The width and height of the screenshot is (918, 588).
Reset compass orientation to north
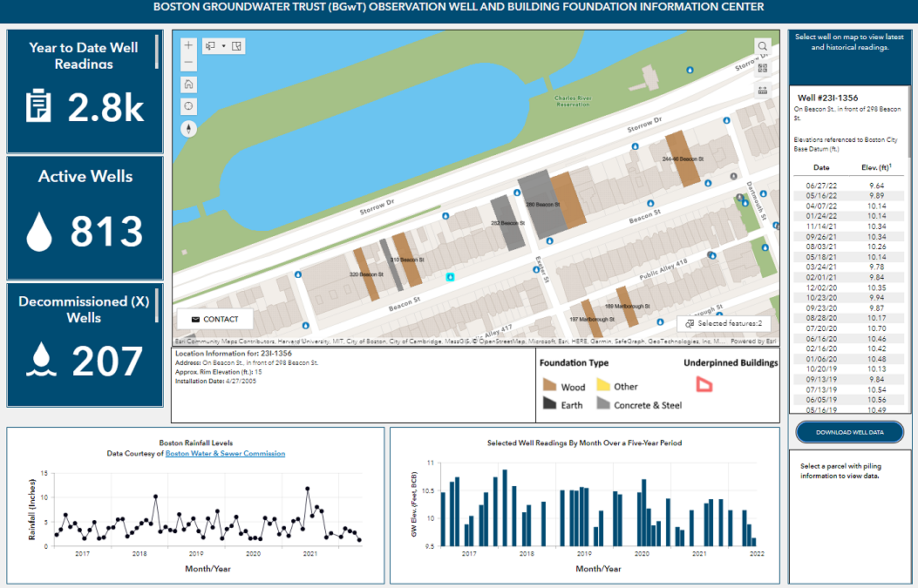tap(188, 128)
